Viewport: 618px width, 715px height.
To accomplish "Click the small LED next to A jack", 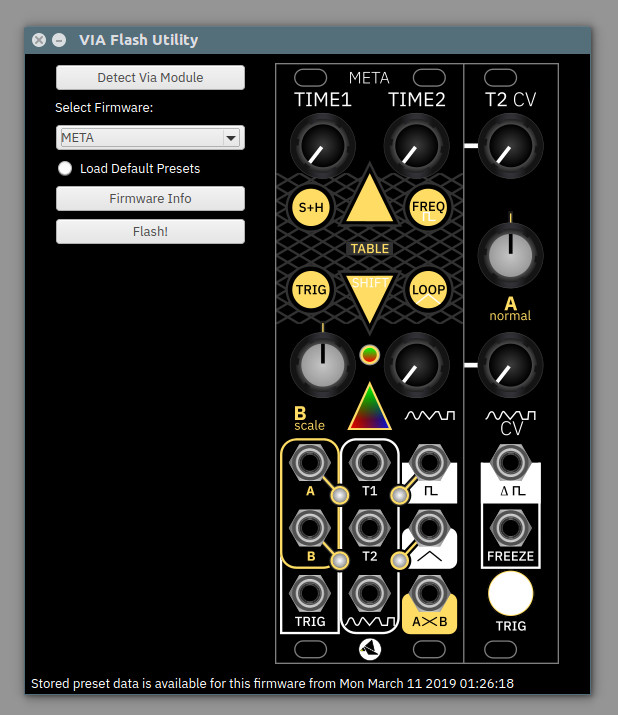I will pyautogui.click(x=340, y=495).
